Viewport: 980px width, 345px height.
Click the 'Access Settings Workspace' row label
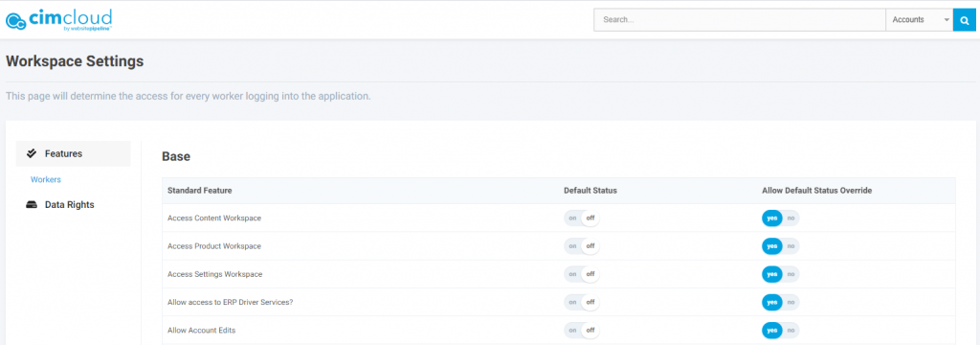[215, 274]
